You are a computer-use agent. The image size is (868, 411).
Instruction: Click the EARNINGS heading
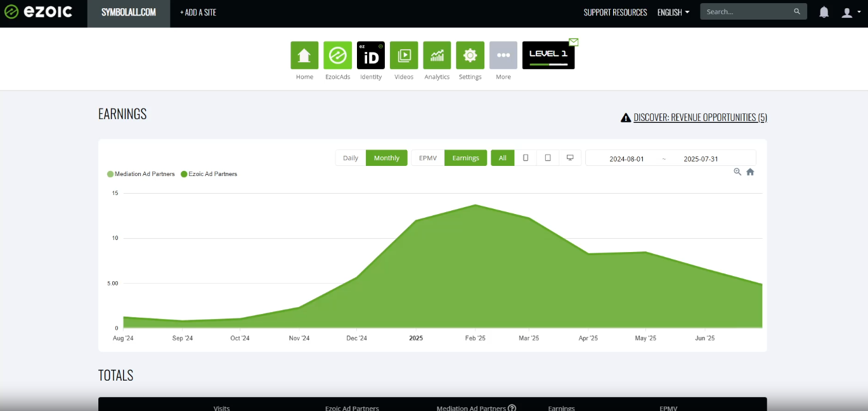coord(122,114)
